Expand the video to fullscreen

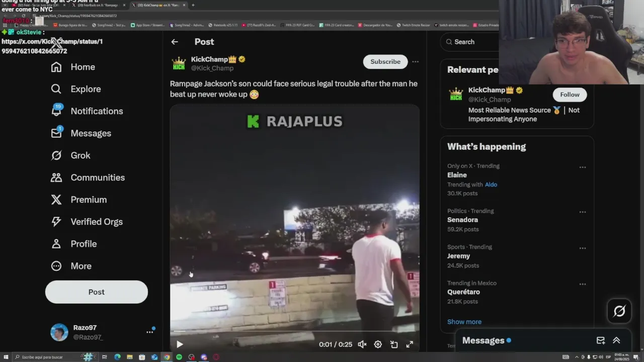pos(410,344)
